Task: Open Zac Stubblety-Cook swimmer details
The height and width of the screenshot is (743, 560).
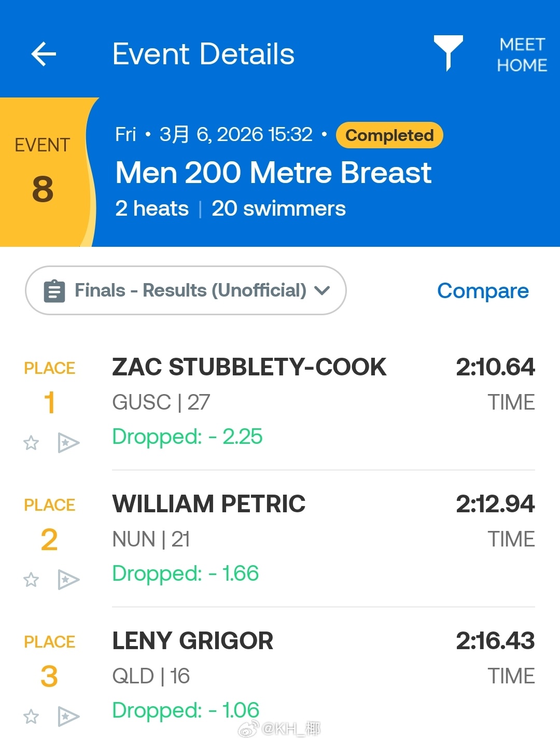Action: coord(249,367)
